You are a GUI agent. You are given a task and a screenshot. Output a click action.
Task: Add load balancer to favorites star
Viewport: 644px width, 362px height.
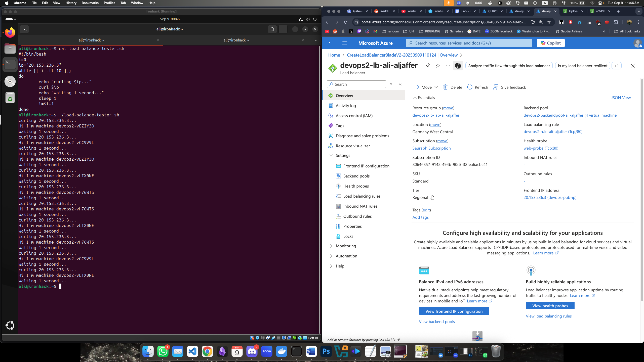(438, 66)
